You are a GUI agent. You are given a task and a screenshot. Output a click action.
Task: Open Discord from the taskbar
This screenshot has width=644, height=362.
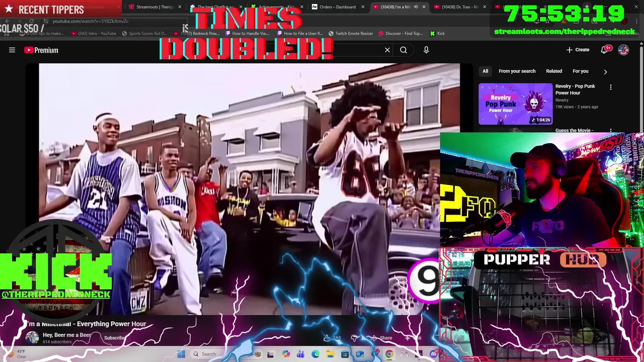434,354
